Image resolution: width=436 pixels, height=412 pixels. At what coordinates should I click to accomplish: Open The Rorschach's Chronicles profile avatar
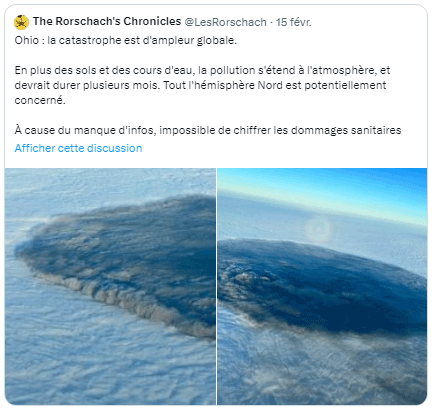[x=21, y=22]
